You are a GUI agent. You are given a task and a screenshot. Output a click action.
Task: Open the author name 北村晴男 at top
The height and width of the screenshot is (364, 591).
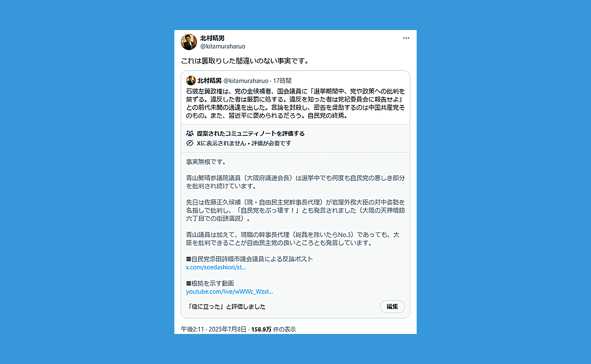[x=212, y=38]
